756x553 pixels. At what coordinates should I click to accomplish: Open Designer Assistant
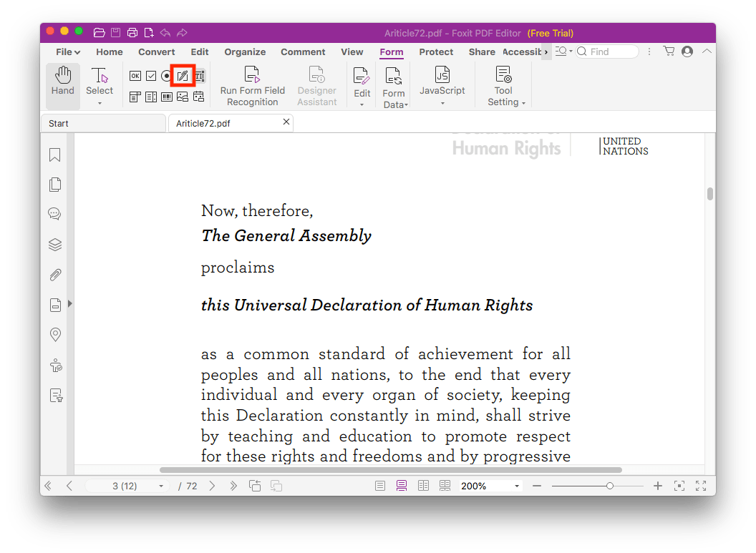pyautogui.click(x=316, y=85)
